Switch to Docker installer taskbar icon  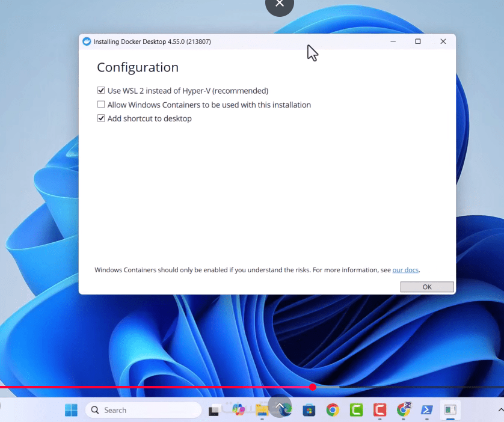(x=450, y=410)
